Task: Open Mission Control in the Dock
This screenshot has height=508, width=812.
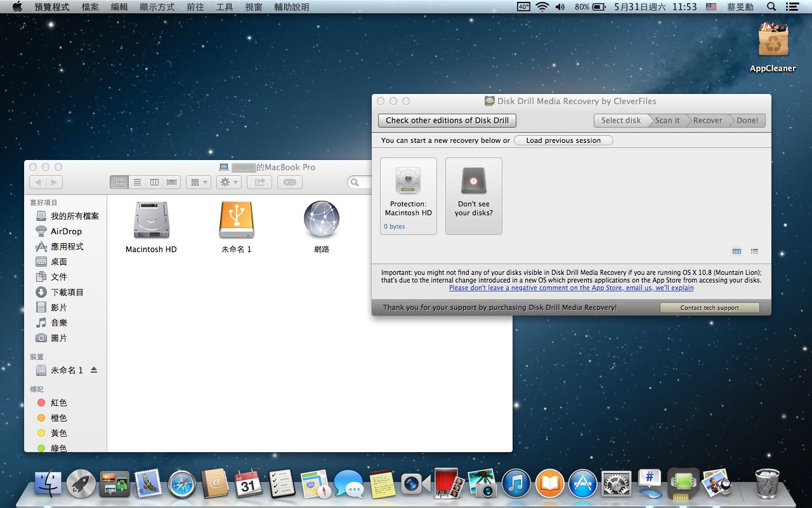Action: (115, 485)
